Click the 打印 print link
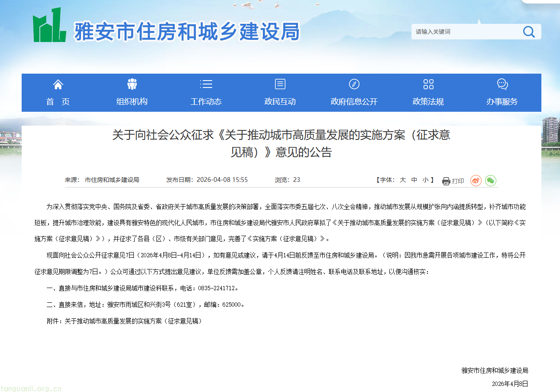Screen dimensions: 560x392 (x=458, y=181)
